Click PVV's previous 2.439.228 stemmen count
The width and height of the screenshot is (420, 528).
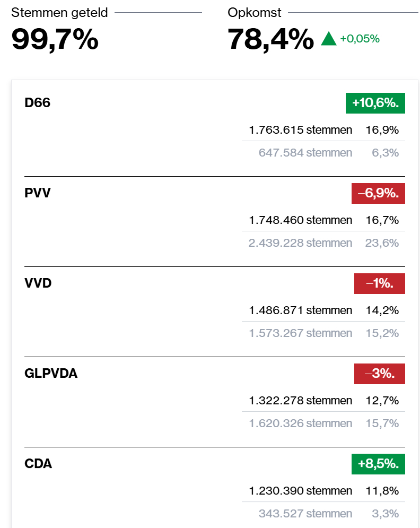pyautogui.click(x=300, y=243)
